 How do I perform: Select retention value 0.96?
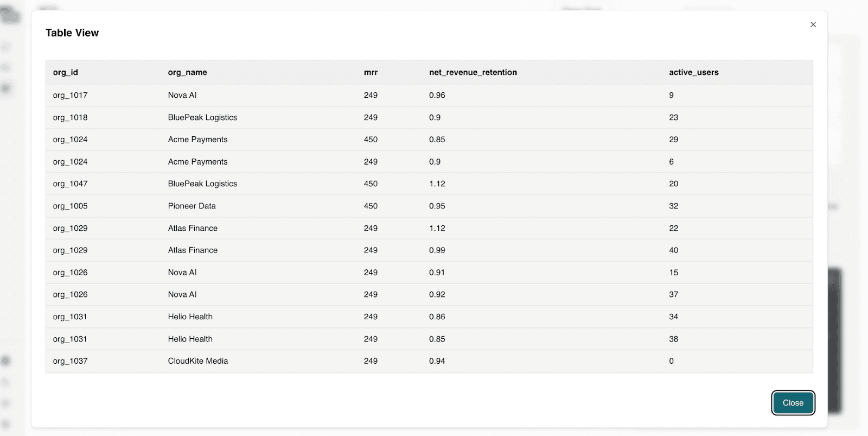pyautogui.click(x=437, y=95)
